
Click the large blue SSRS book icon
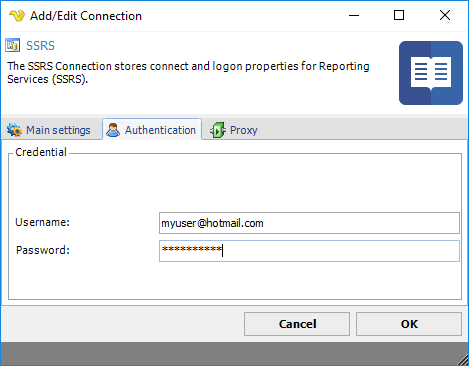pos(431,73)
